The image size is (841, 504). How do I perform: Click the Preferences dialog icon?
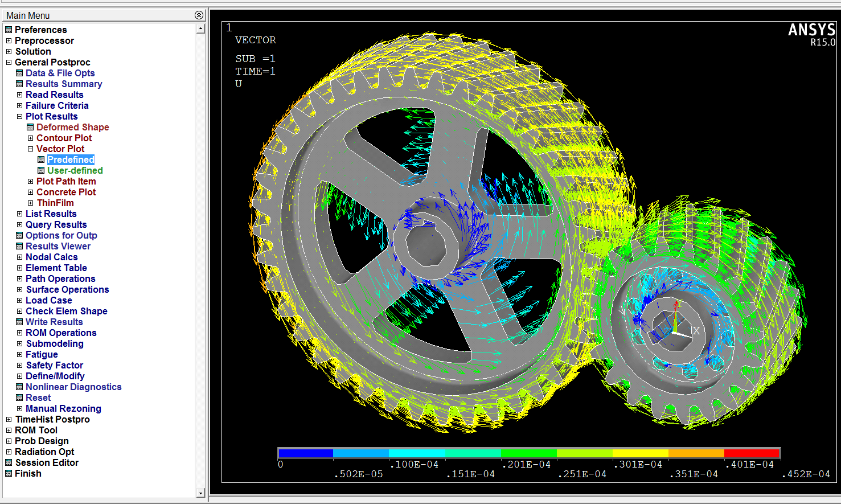coord(9,30)
